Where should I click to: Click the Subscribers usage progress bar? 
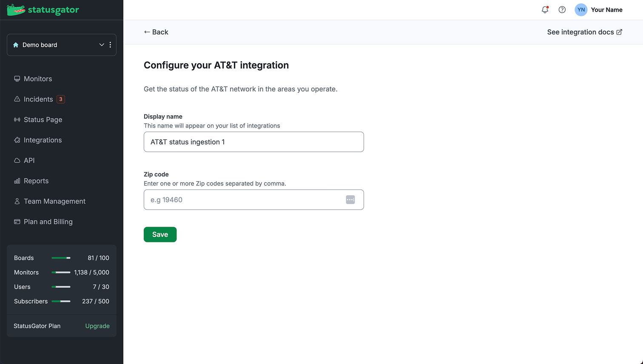pos(61,301)
